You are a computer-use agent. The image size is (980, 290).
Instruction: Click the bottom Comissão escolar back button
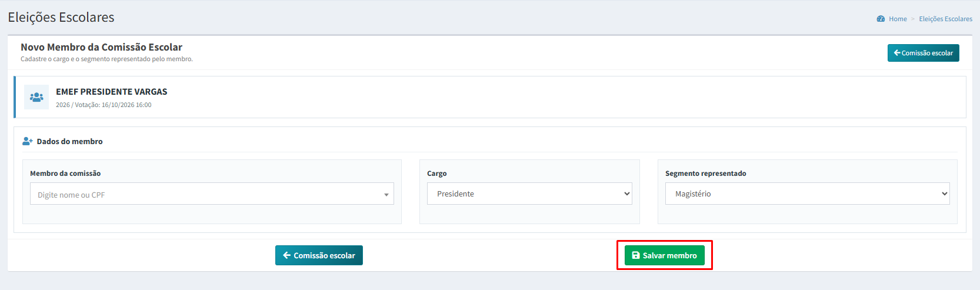(x=319, y=255)
